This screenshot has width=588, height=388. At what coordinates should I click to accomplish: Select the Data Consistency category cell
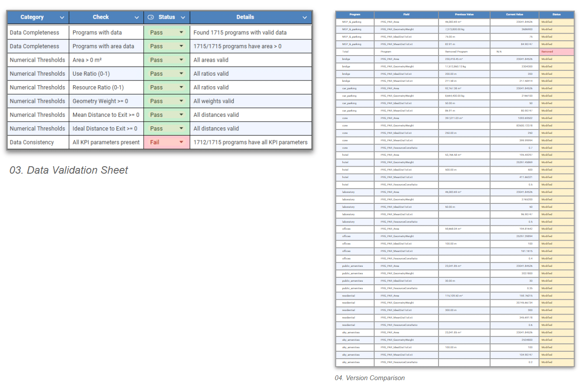(38, 142)
